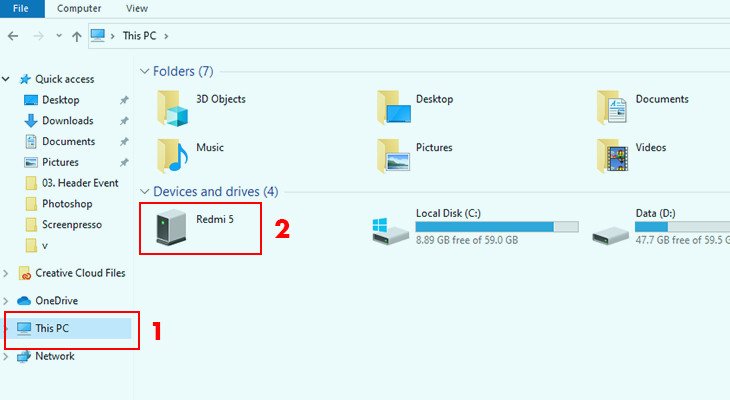Select This PC in navigation pane
Image resolution: width=730 pixels, height=400 pixels.
tap(54, 328)
